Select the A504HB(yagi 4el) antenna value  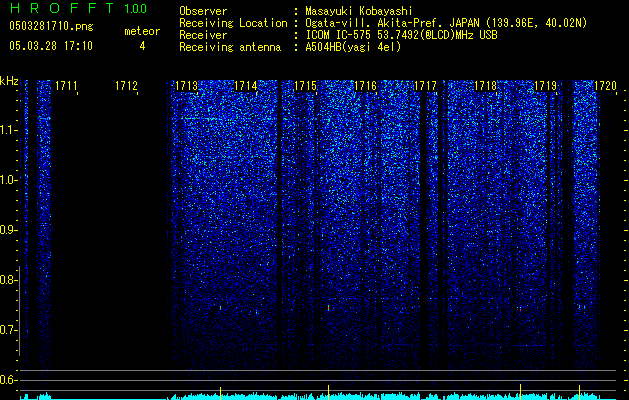[353, 47]
